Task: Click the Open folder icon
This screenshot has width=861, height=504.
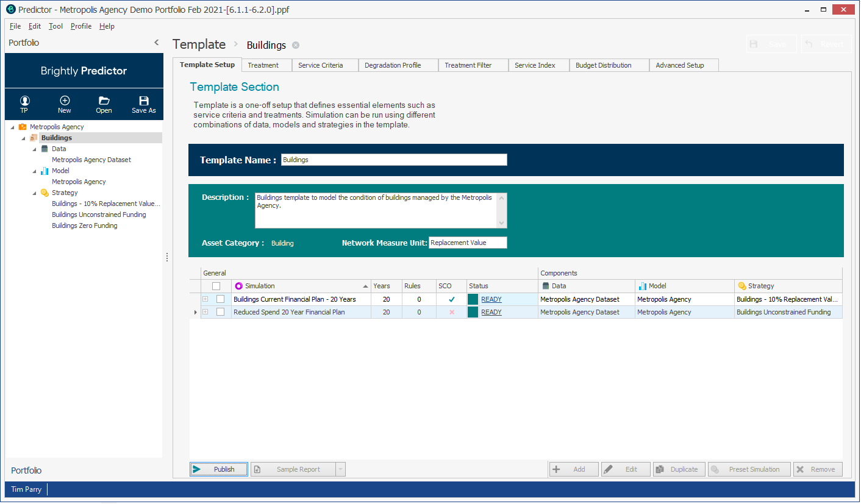Action: tap(104, 101)
